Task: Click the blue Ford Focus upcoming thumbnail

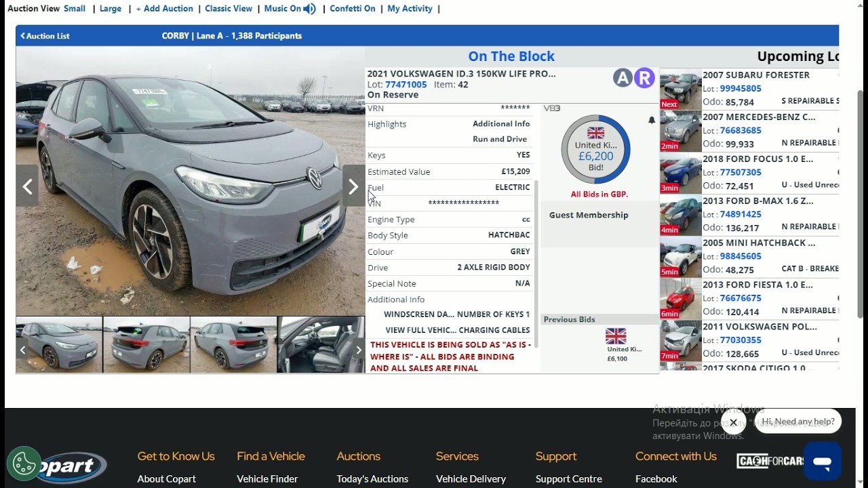Action: (x=681, y=173)
